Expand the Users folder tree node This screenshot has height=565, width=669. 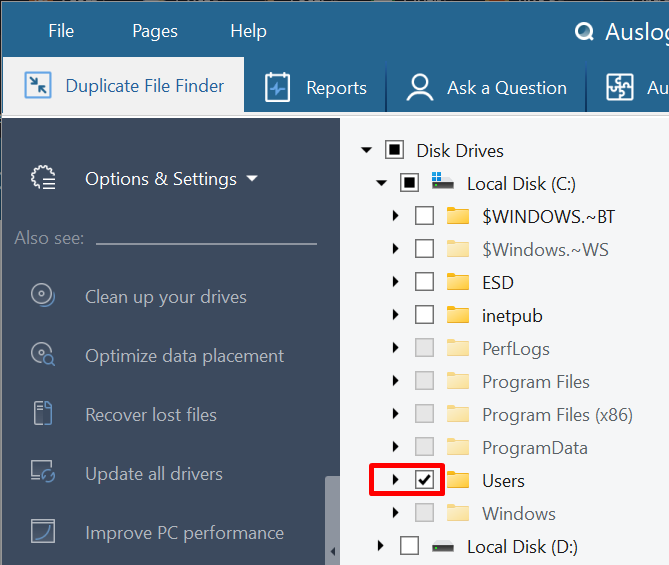pos(396,481)
